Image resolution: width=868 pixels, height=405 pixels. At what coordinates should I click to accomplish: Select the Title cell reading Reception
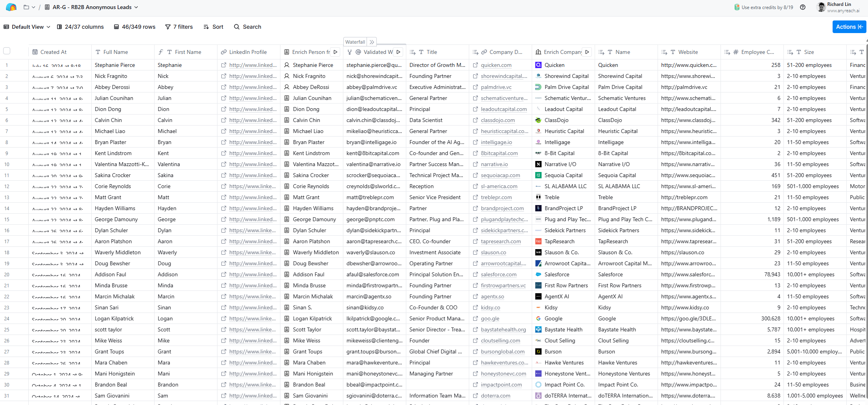coord(437,186)
